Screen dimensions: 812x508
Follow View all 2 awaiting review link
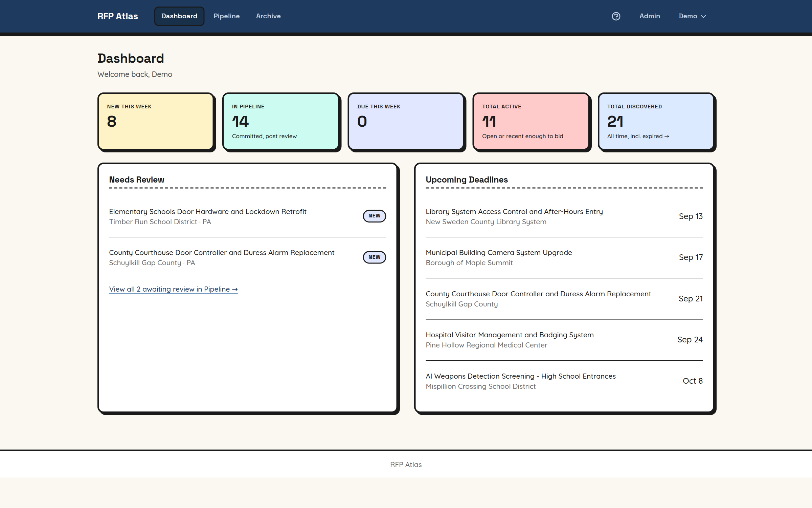(x=173, y=289)
